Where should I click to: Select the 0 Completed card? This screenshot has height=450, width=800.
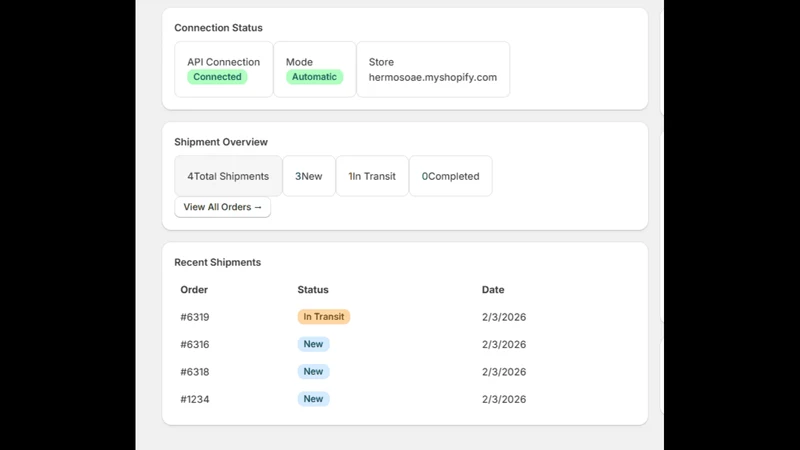451,176
